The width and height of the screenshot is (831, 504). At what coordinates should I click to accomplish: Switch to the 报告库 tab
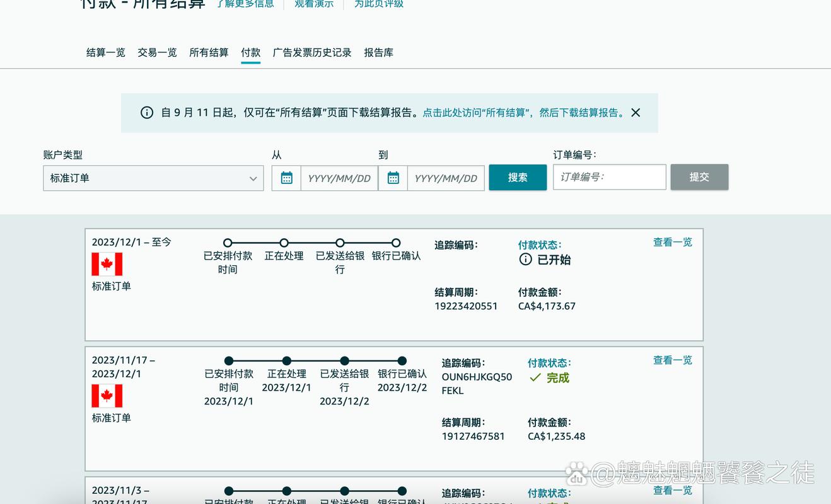tap(378, 53)
